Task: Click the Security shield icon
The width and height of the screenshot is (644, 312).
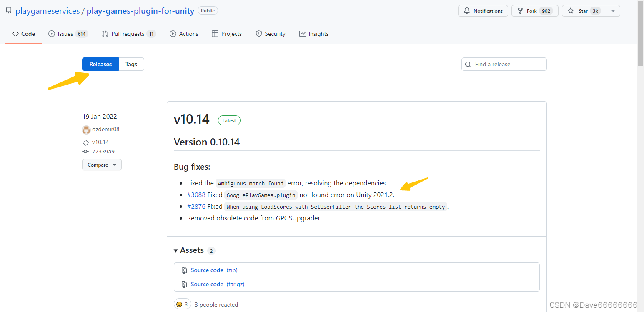Action: point(259,34)
